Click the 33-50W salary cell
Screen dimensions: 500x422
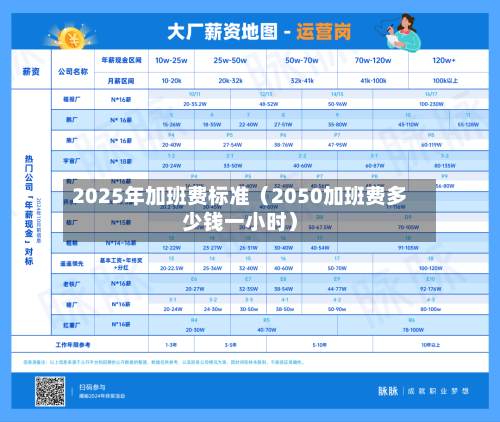(x=233, y=166)
